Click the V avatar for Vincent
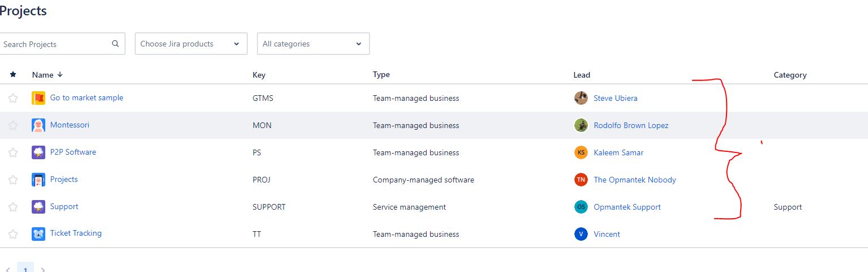 tap(581, 234)
